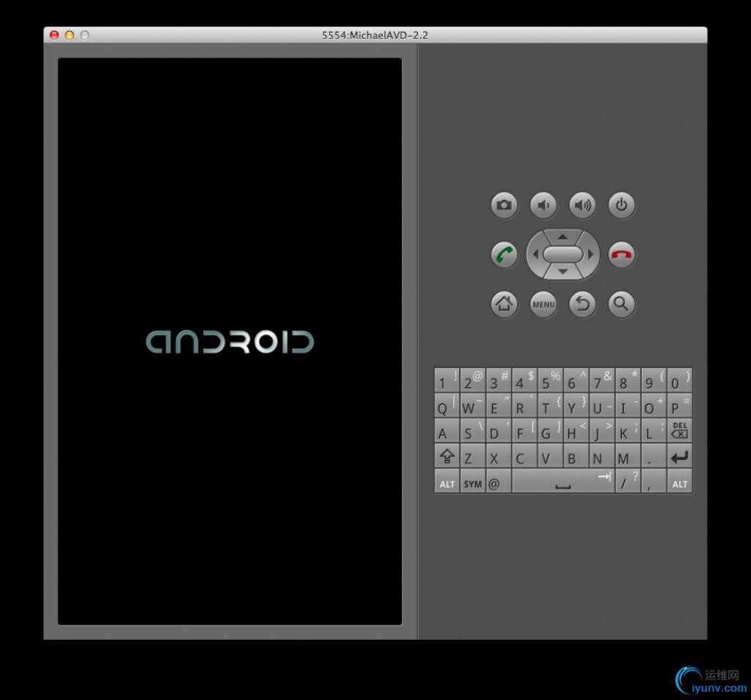Click the V key
The height and width of the screenshot is (700, 751).
(x=550, y=456)
